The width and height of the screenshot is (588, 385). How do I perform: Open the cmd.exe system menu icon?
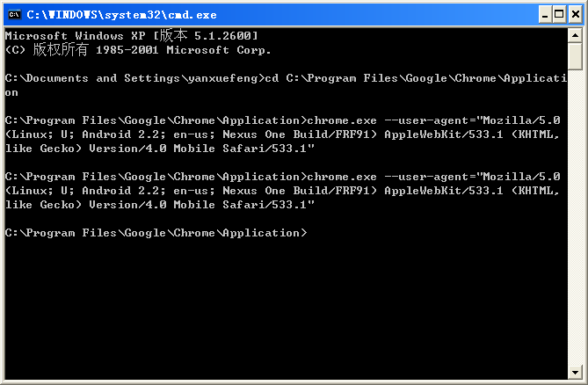pyautogui.click(x=15, y=14)
